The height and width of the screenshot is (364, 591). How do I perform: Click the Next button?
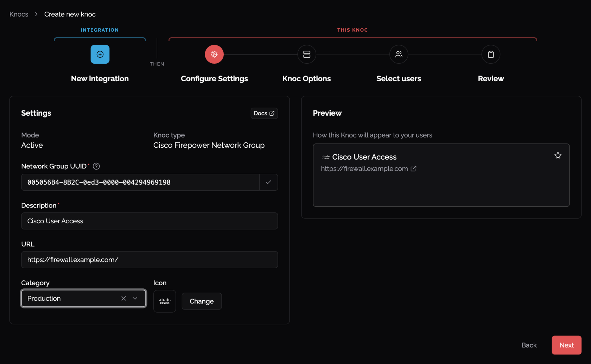click(566, 345)
